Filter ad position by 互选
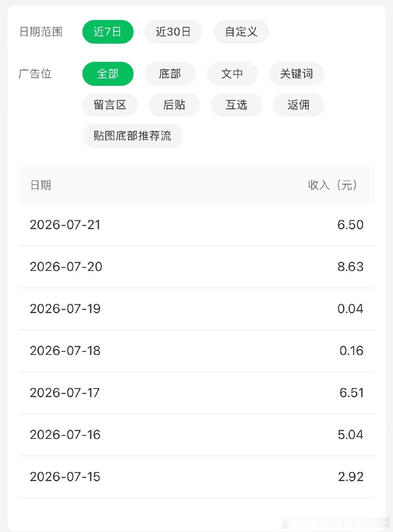 tap(237, 105)
